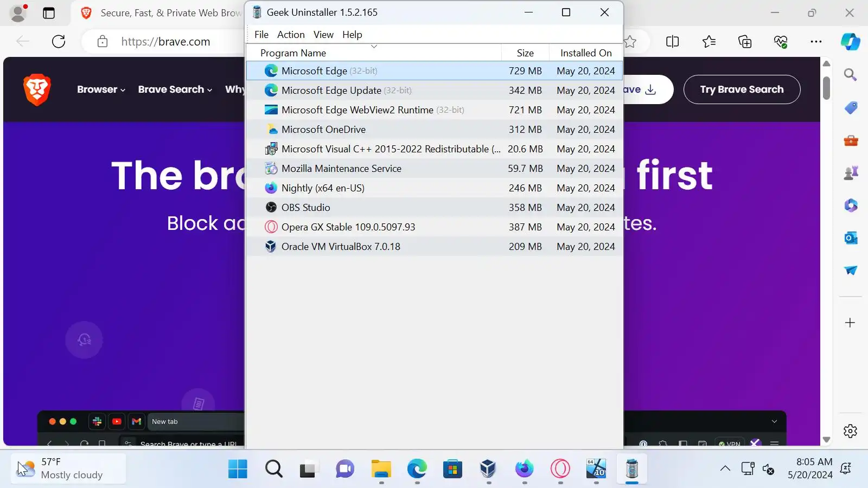Open Notifications bell in system tray
Viewport: 868px width, 488px height.
pos(846,469)
